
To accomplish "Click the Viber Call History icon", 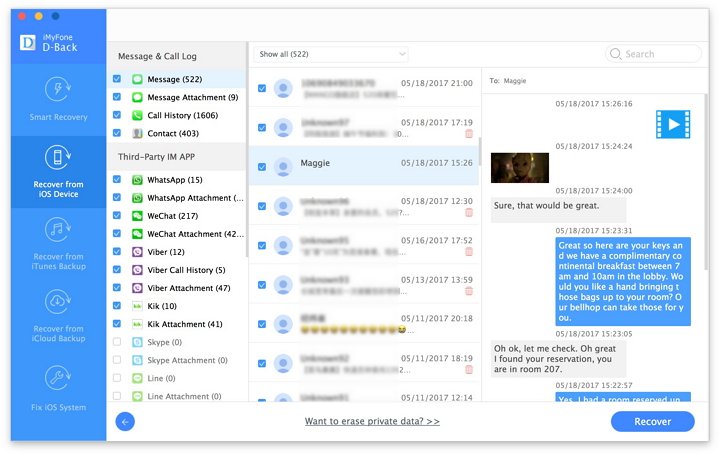I will click(138, 270).
